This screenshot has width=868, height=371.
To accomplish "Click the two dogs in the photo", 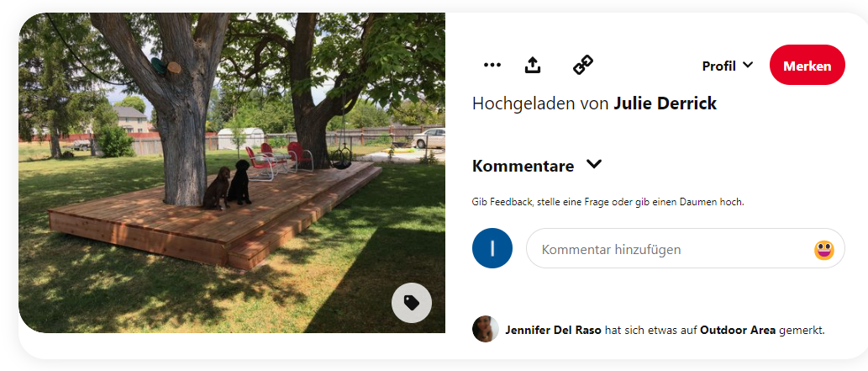I will click(x=228, y=185).
